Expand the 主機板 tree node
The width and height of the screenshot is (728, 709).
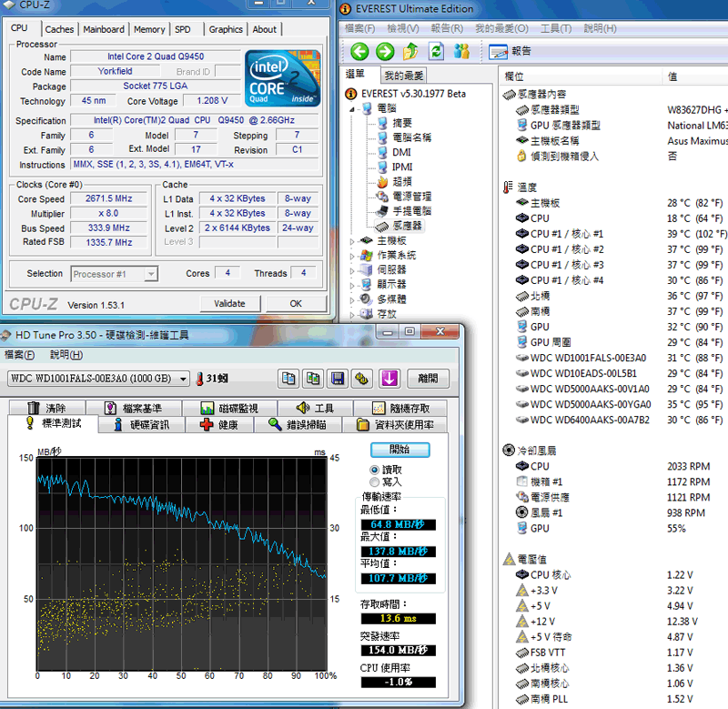(x=354, y=240)
